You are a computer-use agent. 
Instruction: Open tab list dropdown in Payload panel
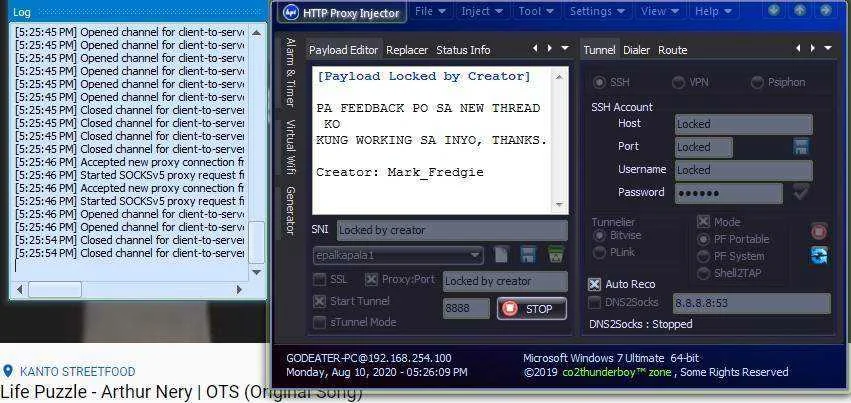coord(565,48)
